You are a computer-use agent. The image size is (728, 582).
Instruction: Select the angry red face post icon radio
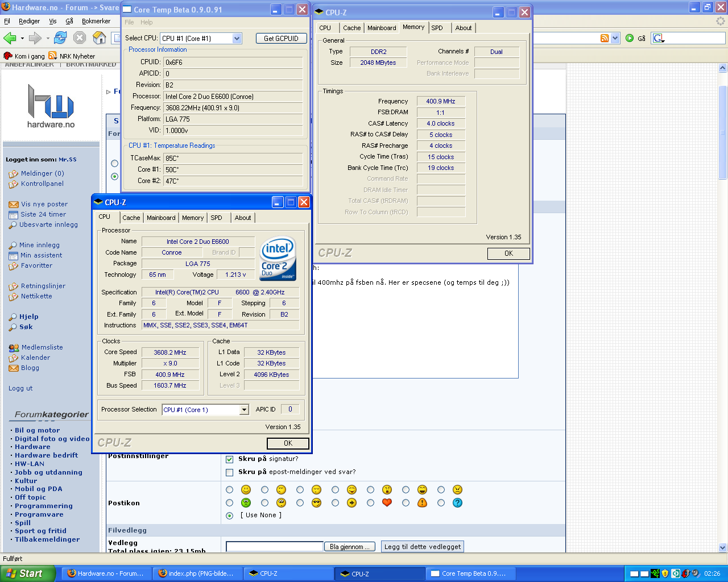tap(441, 489)
